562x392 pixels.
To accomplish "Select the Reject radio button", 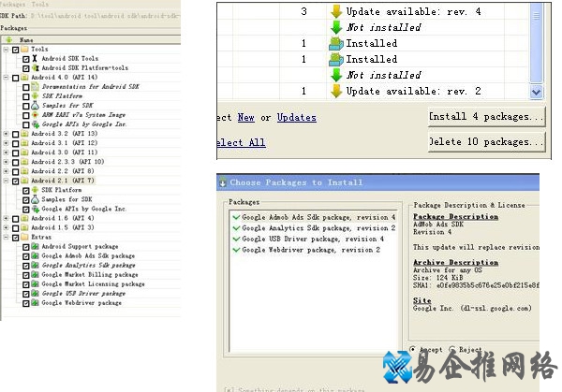I will click(452, 349).
